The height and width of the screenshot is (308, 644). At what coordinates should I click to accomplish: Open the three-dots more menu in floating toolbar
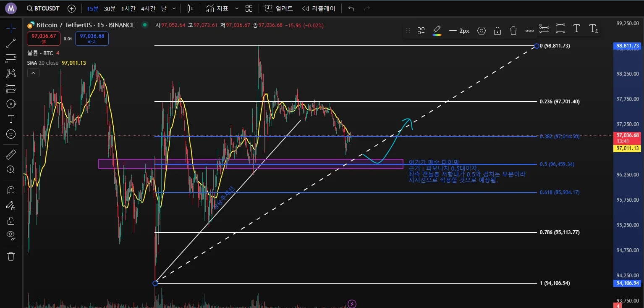click(529, 31)
